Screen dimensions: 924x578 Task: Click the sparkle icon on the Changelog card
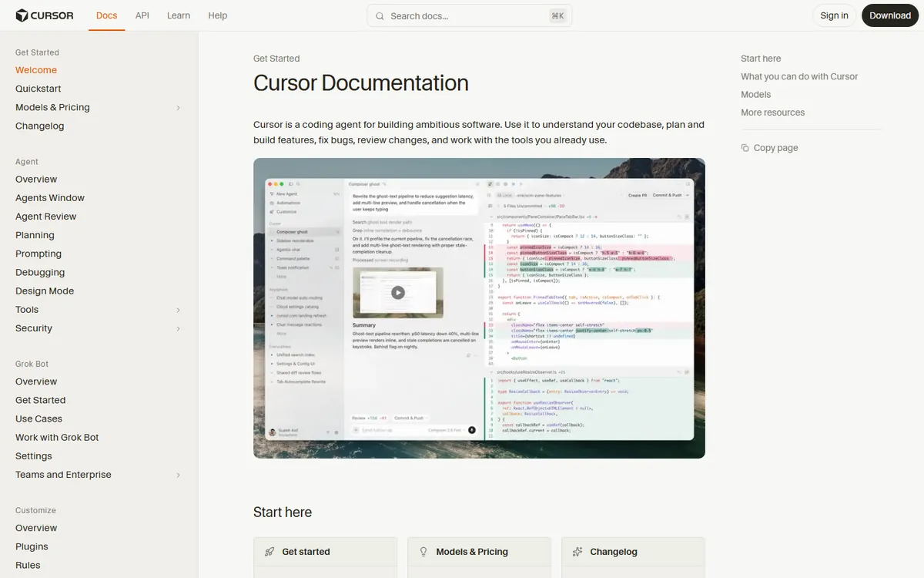click(577, 552)
